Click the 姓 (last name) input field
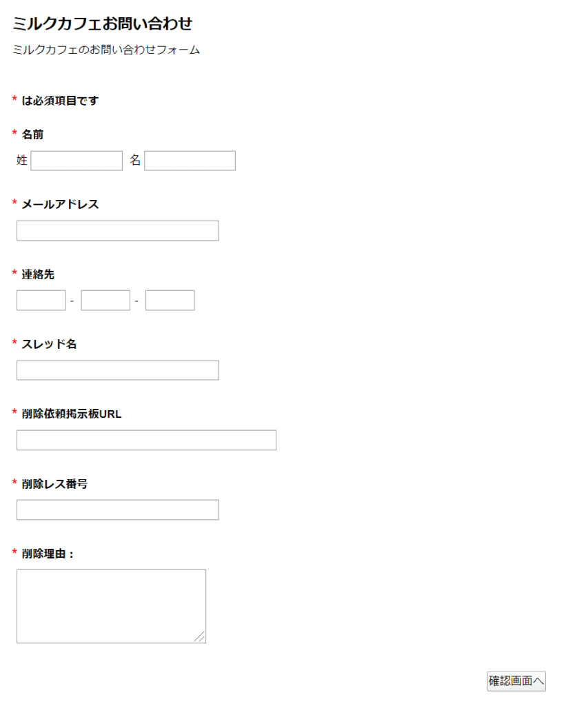The image size is (588, 706). (x=77, y=161)
